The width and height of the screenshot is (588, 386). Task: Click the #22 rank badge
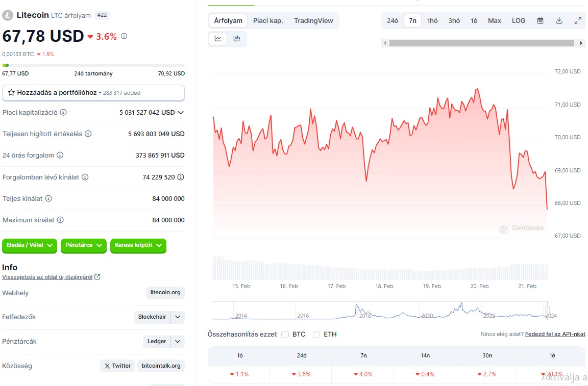click(102, 15)
